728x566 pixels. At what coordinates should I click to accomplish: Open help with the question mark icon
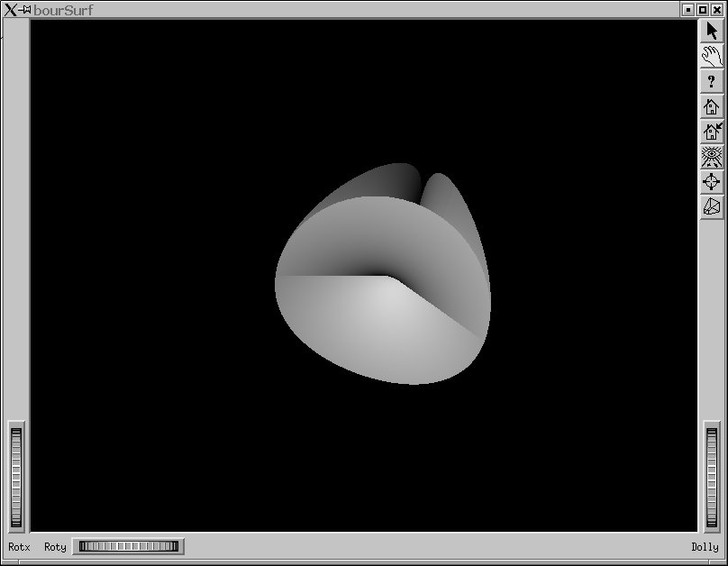711,82
